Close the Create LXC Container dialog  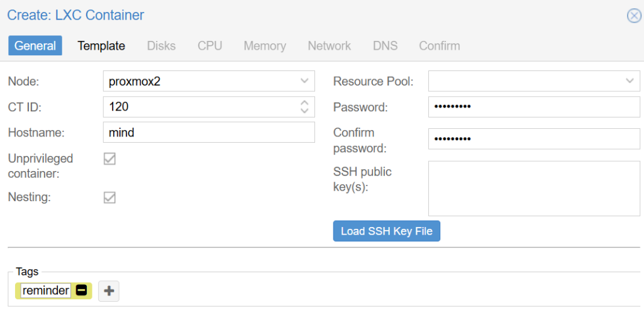[x=633, y=16]
